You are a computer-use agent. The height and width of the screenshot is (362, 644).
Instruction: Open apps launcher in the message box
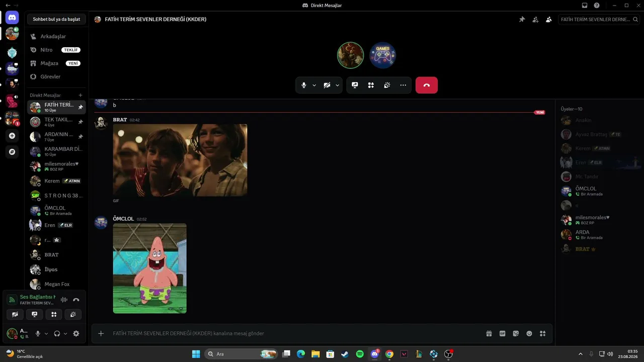point(542,333)
